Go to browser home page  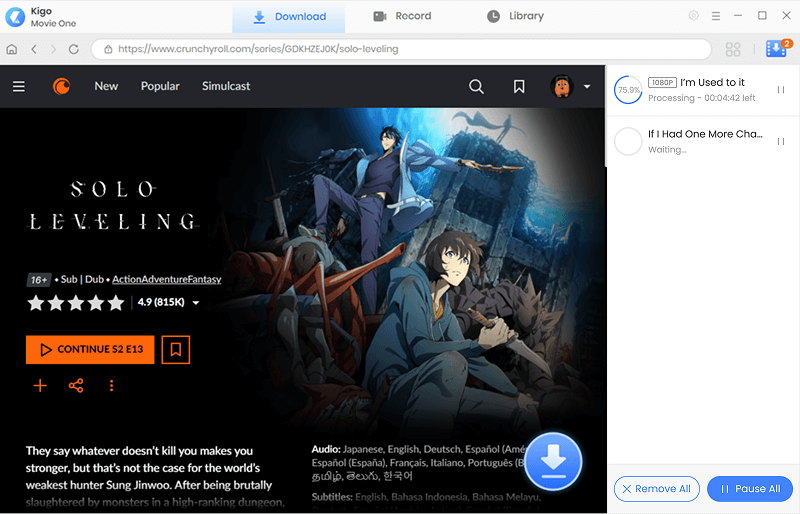(12, 49)
